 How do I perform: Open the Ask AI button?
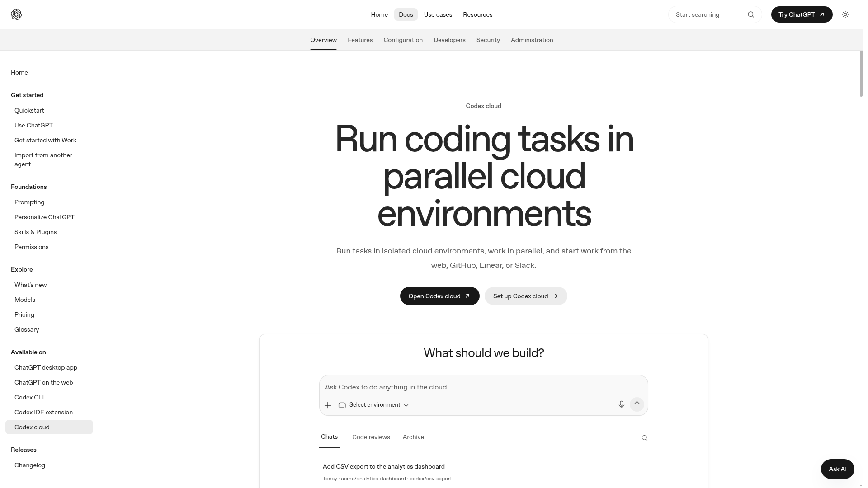pos(837,469)
